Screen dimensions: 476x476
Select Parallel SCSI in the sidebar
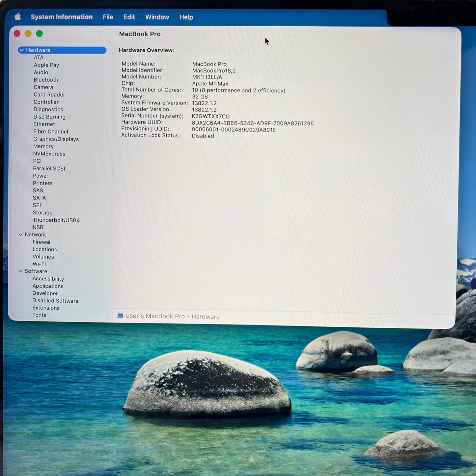(49, 168)
